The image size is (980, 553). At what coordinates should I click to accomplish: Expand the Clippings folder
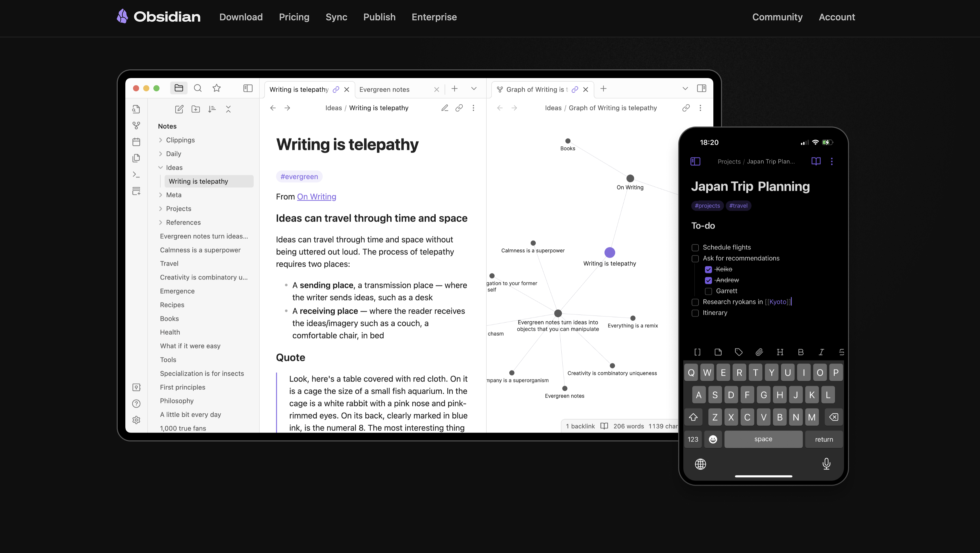click(161, 140)
